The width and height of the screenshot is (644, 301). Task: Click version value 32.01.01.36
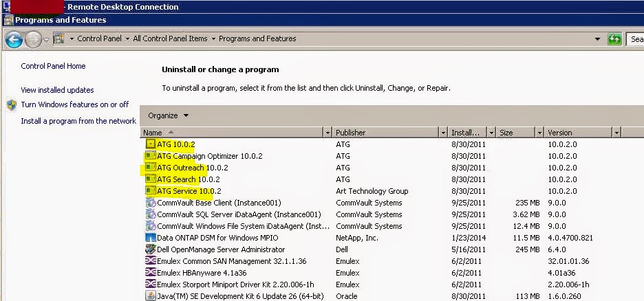point(568,261)
